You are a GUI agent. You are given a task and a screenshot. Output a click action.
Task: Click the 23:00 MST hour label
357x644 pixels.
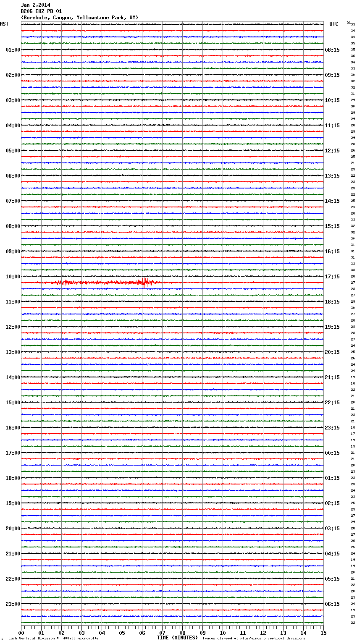click(x=13, y=604)
